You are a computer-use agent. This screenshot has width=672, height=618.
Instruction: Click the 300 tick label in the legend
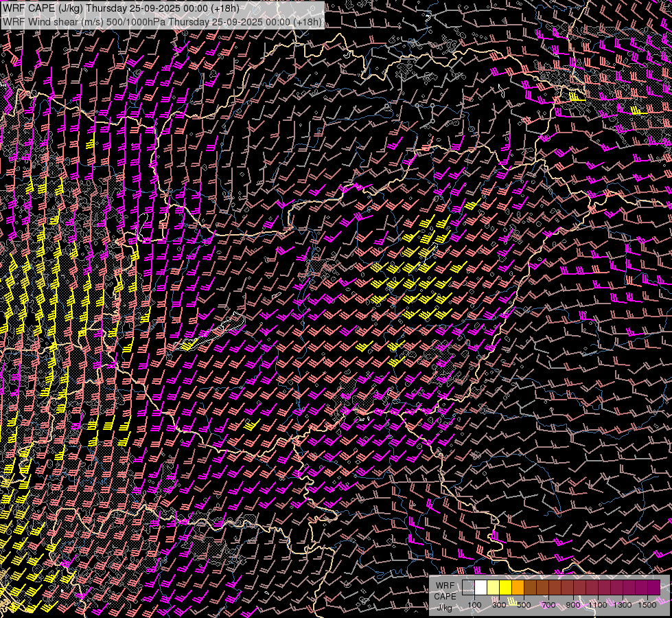[x=499, y=605]
